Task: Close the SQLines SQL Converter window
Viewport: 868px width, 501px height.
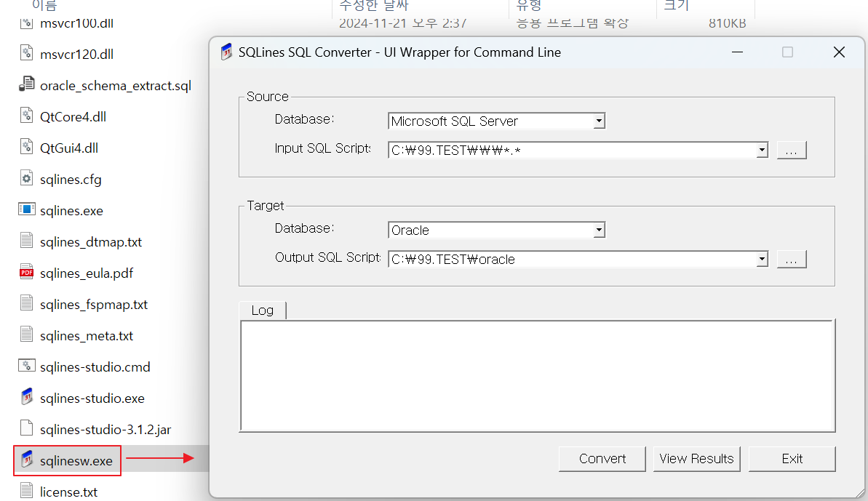Action: click(x=839, y=52)
